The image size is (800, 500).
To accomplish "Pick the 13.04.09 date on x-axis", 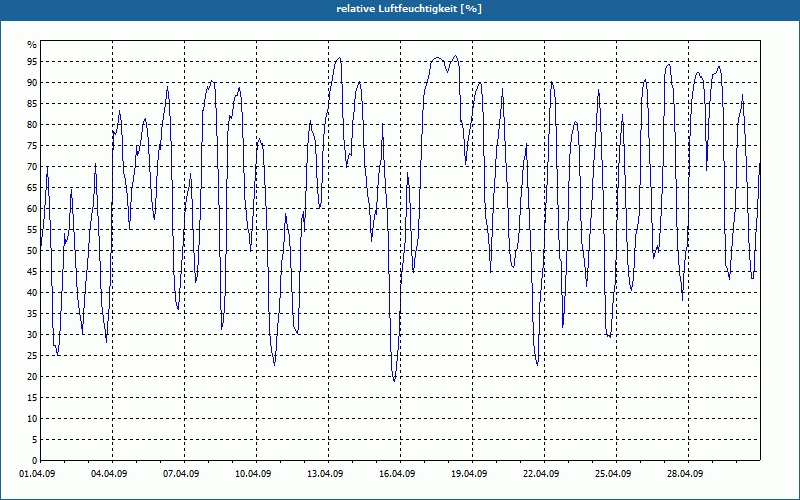I will point(325,473).
